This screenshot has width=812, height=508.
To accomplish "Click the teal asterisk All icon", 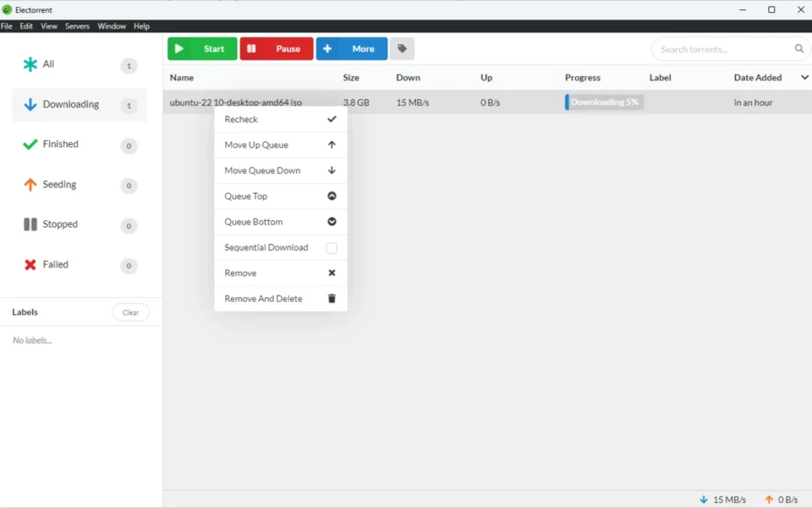I will (x=30, y=64).
